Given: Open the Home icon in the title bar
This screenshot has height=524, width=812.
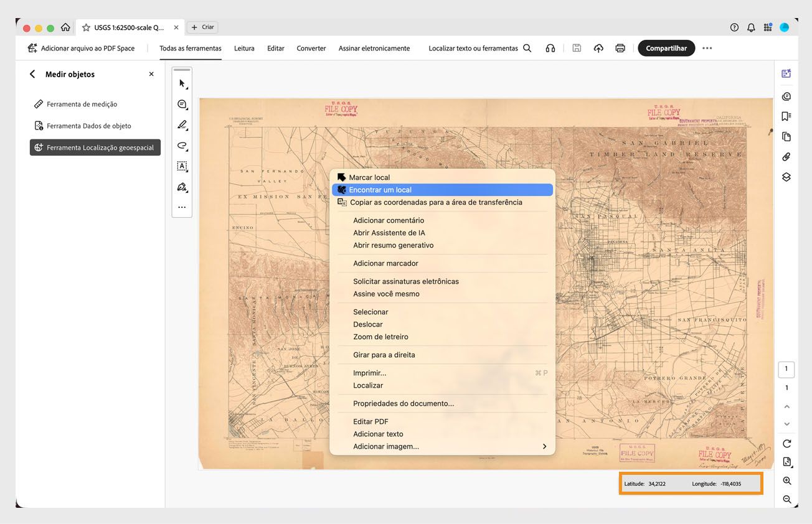Looking at the screenshot, I should (65, 27).
